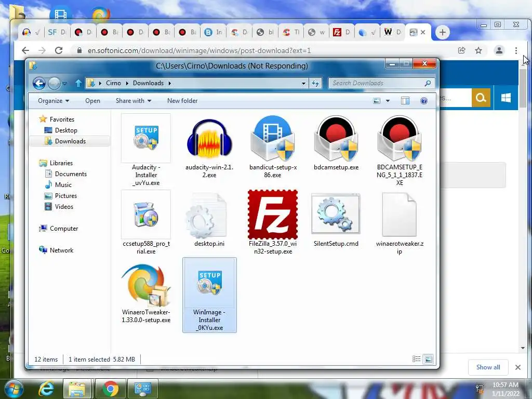Click Show all downloads button
This screenshot has height=399, width=532.
[x=488, y=367]
